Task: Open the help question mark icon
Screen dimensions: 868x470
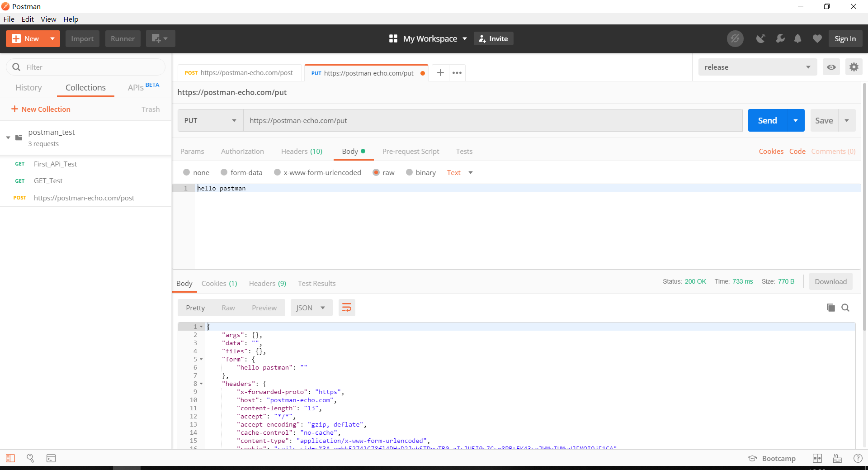Action: [858, 458]
